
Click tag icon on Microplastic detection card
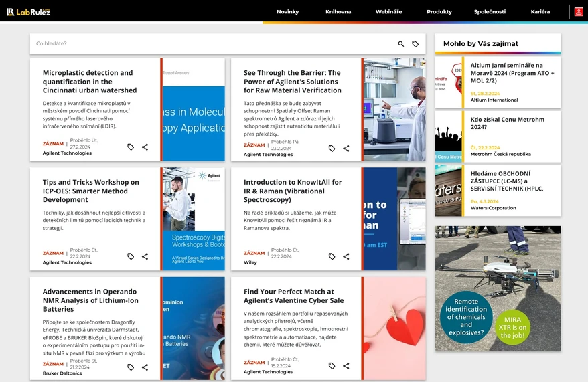coord(131,147)
